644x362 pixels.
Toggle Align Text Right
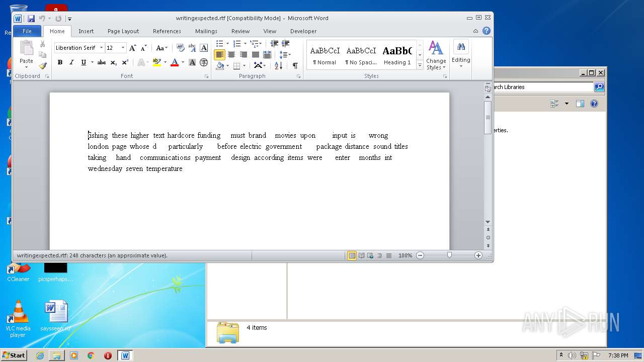[244, 55]
